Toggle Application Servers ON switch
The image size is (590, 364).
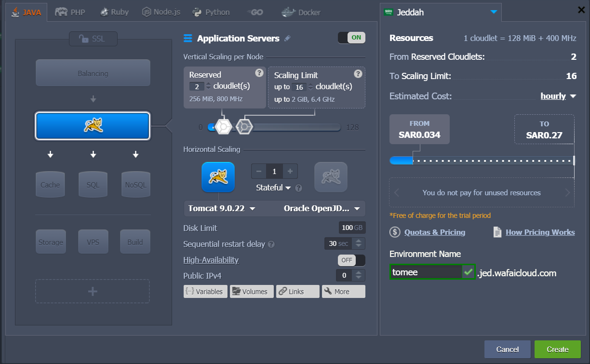point(351,38)
